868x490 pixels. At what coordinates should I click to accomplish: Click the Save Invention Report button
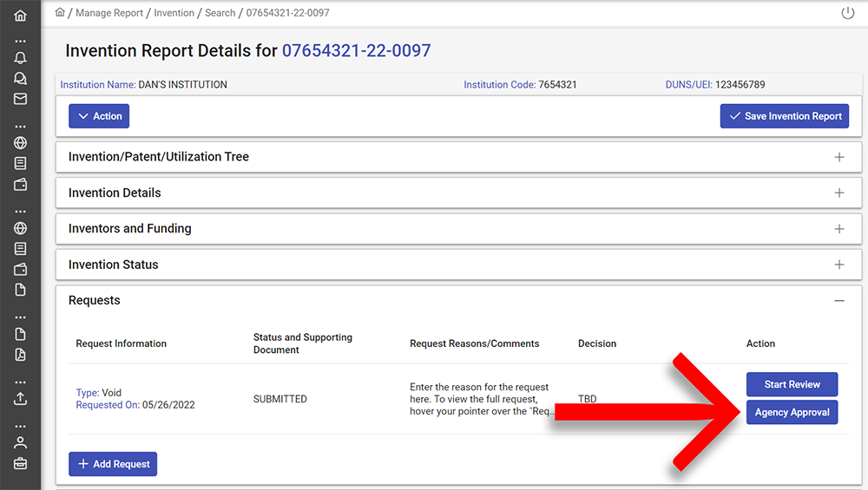[784, 116]
